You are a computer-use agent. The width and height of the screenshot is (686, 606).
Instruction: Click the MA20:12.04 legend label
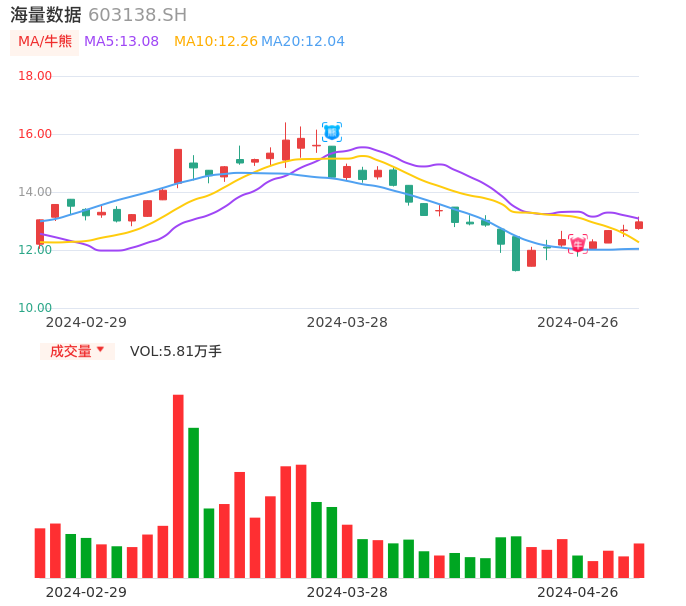pos(302,42)
